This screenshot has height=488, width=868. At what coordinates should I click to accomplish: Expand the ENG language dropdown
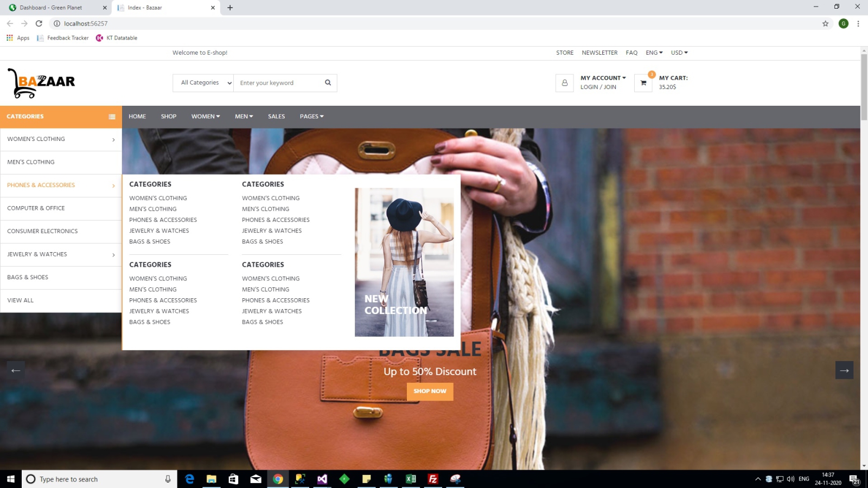(654, 53)
